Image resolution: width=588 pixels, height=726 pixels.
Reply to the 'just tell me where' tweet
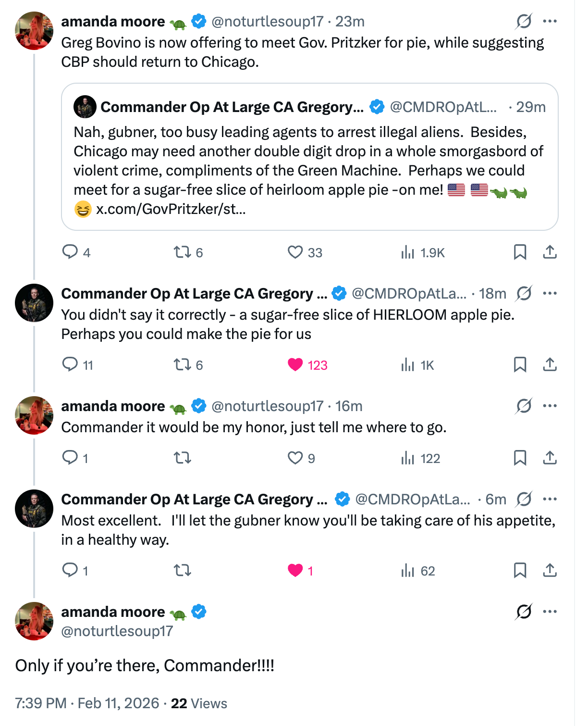pos(70,458)
